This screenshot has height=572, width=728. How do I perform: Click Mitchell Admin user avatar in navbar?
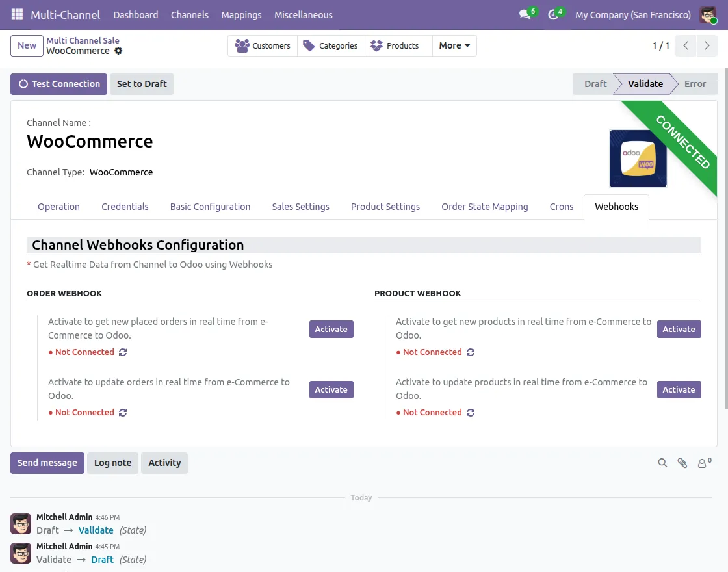[x=708, y=15]
